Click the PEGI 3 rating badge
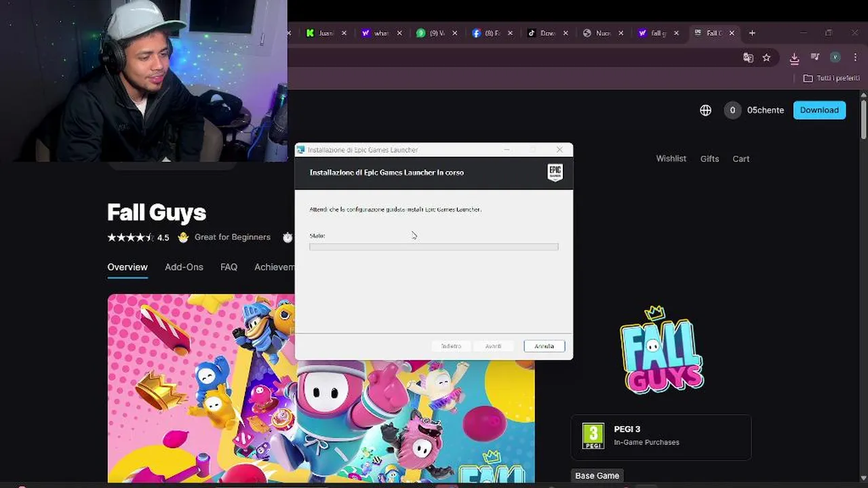 pyautogui.click(x=593, y=436)
